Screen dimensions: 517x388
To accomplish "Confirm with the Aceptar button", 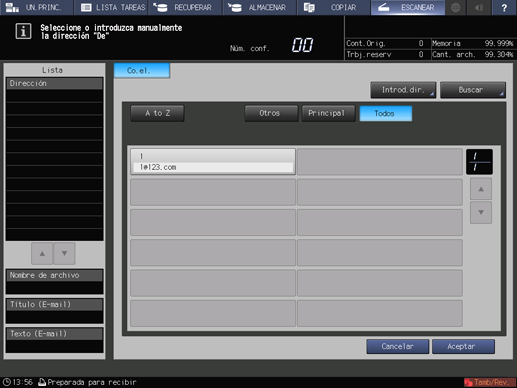I will point(463,347).
